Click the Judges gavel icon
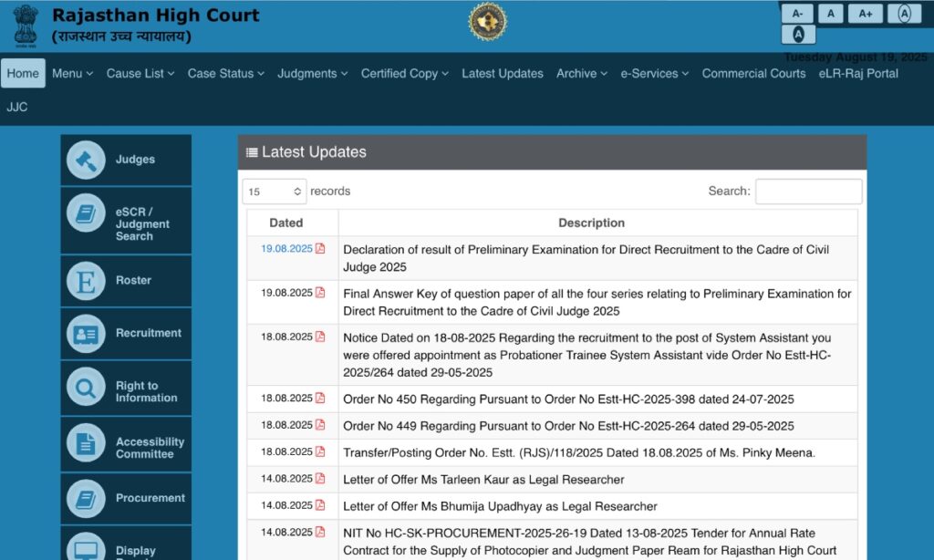934x560 pixels. (x=86, y=161)
